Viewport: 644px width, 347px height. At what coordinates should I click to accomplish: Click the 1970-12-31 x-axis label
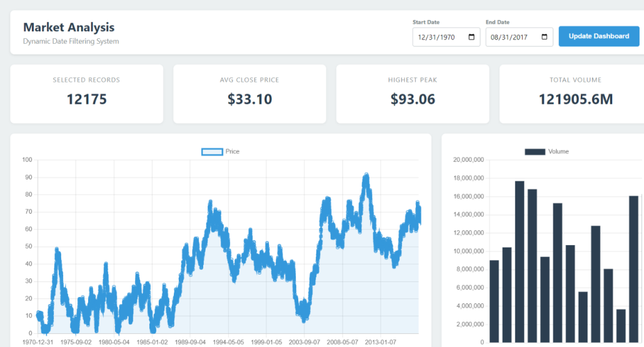(x=38, y=342)
